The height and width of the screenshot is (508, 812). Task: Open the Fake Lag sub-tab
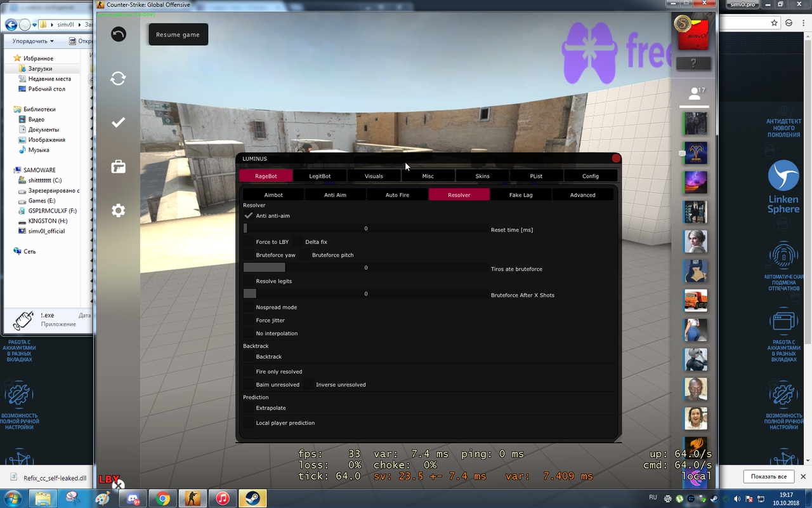520,195
